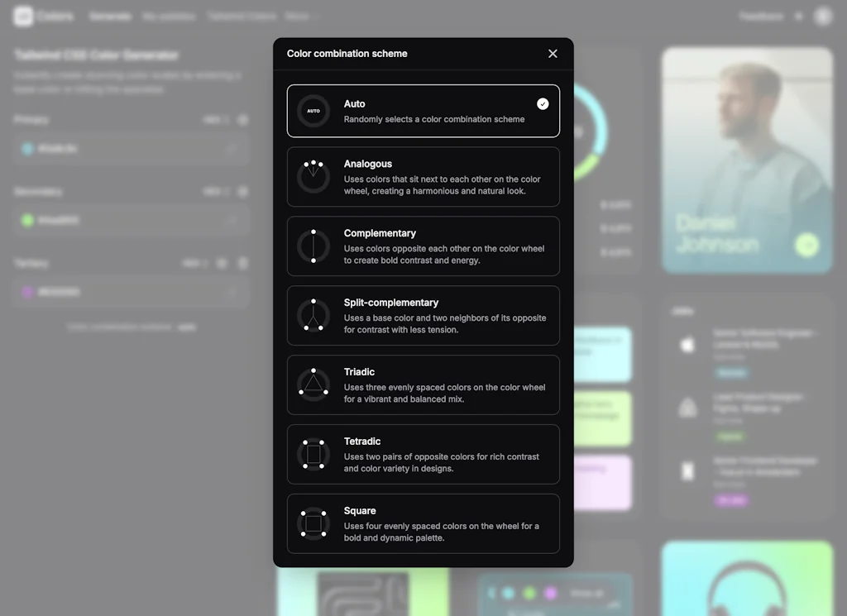Click the Auto scheme circular AUTO icon
Image resolution: width=847 pixels, height=616 pixels.
coord(313,111)
